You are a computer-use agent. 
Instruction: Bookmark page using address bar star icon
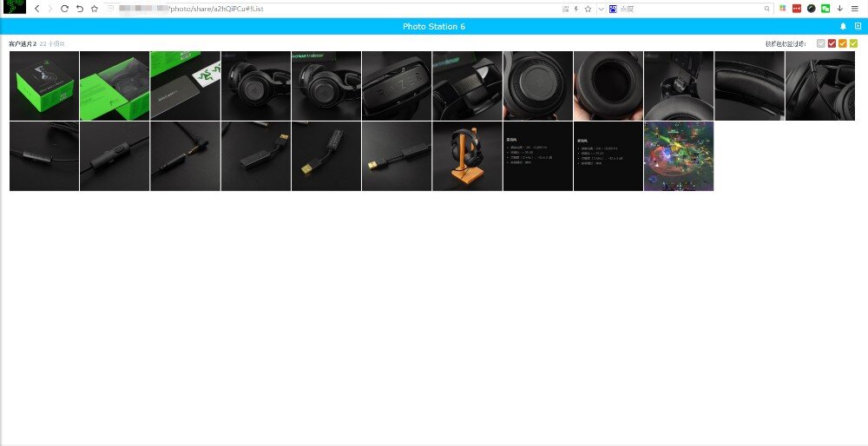click(x=588, y=9)
